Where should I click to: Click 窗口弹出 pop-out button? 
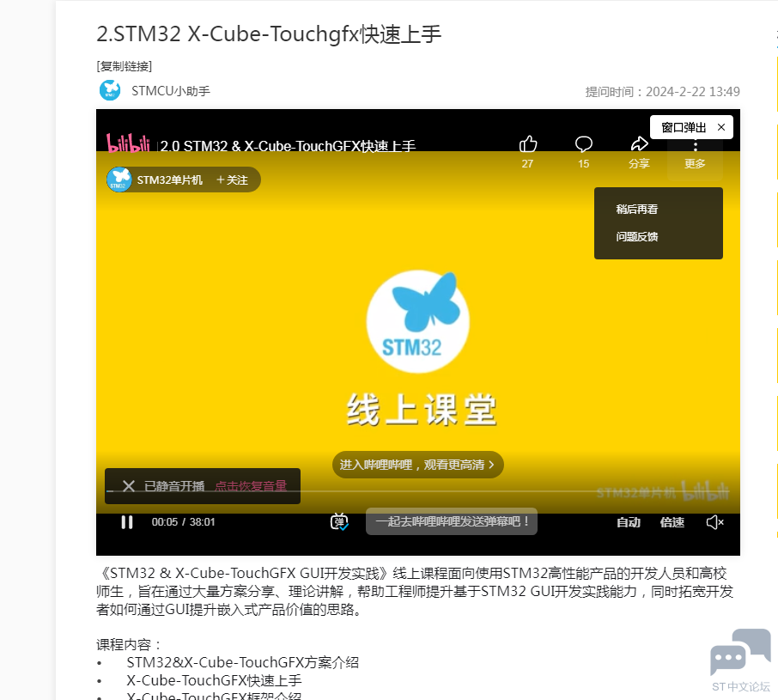[684, 127]
